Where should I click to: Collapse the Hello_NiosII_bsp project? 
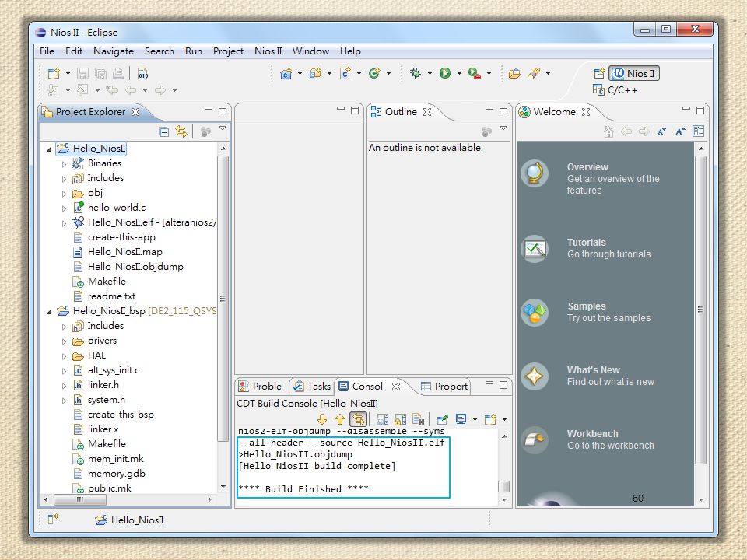[49, 312]
